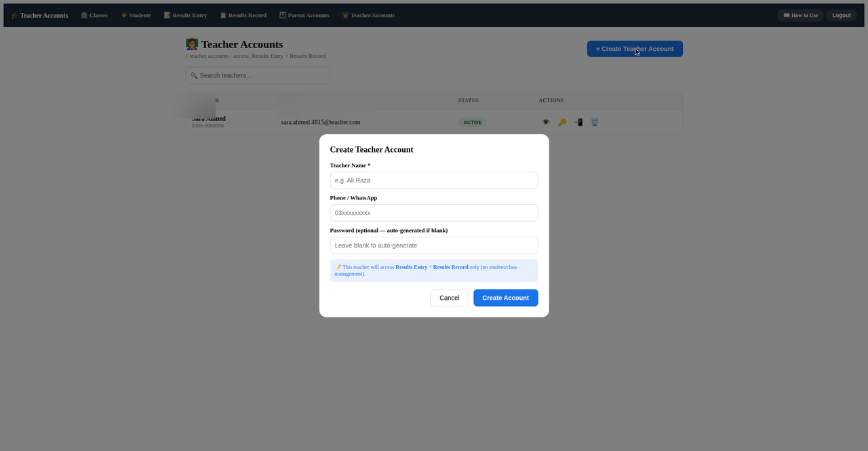The image size is (868, 451).
Task: Focus the Phone / WhatsApp input field
Action: tap(434, 213)
